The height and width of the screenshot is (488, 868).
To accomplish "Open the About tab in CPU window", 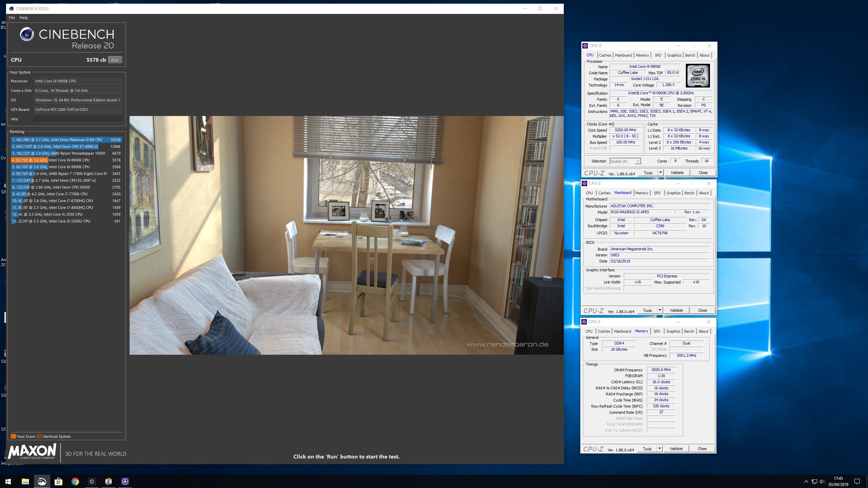I will [705, 55].
